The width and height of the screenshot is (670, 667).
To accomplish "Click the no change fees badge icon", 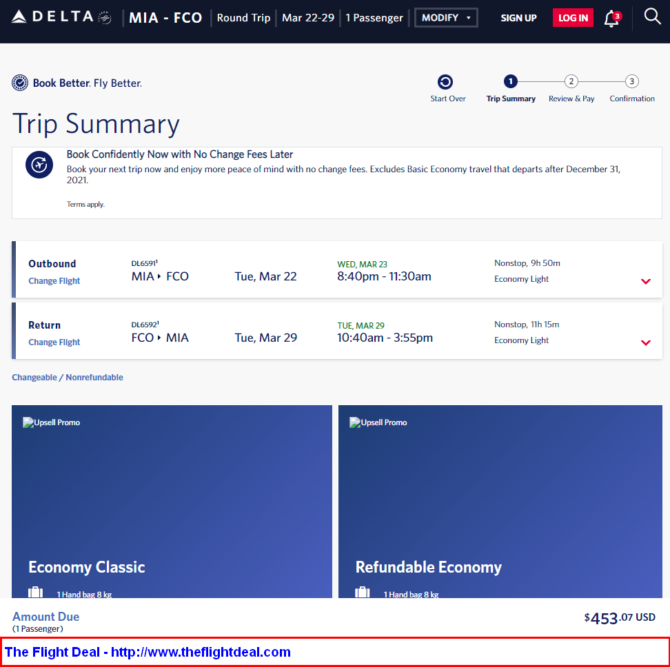I will pyautogui.click(x=39, y=165).
